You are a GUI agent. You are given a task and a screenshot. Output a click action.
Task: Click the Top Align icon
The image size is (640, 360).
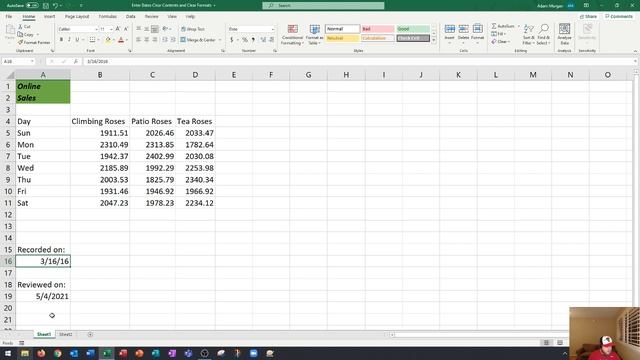point(139,29)
